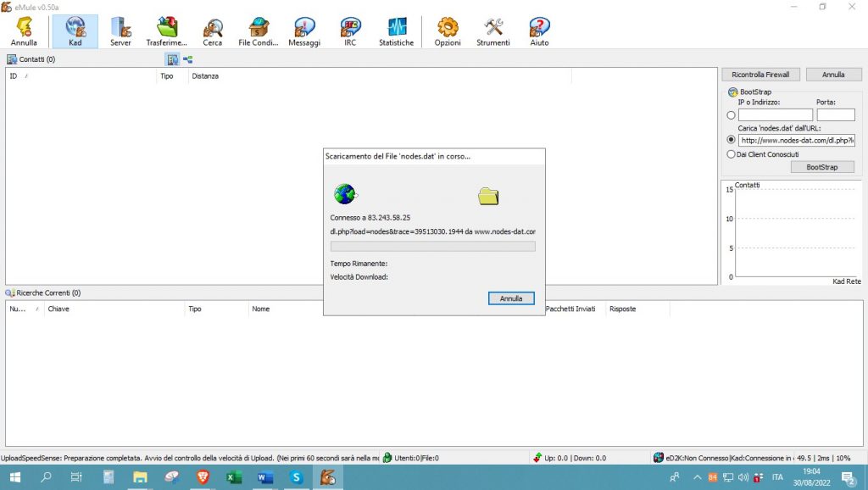The width and height of the screenshot is (868, 490).
Task: Open the Aiuto help icon
Action: pyautogui.click(x=539, y=31)
